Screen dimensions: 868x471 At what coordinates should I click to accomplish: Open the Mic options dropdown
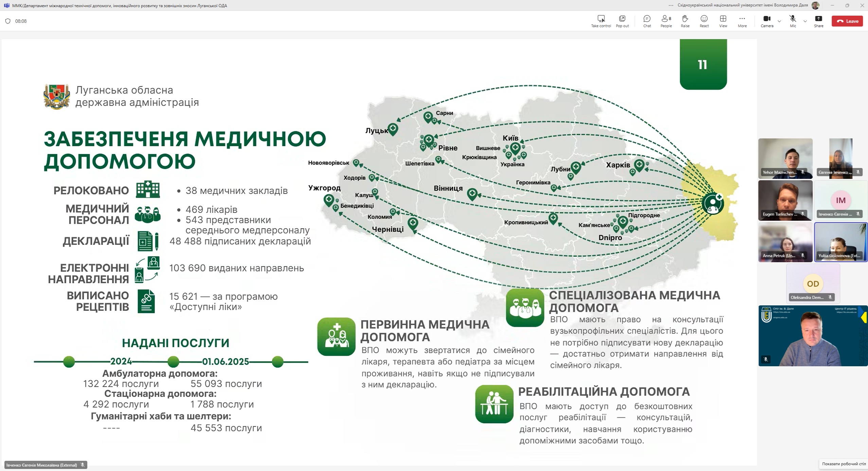click(805, 21)
